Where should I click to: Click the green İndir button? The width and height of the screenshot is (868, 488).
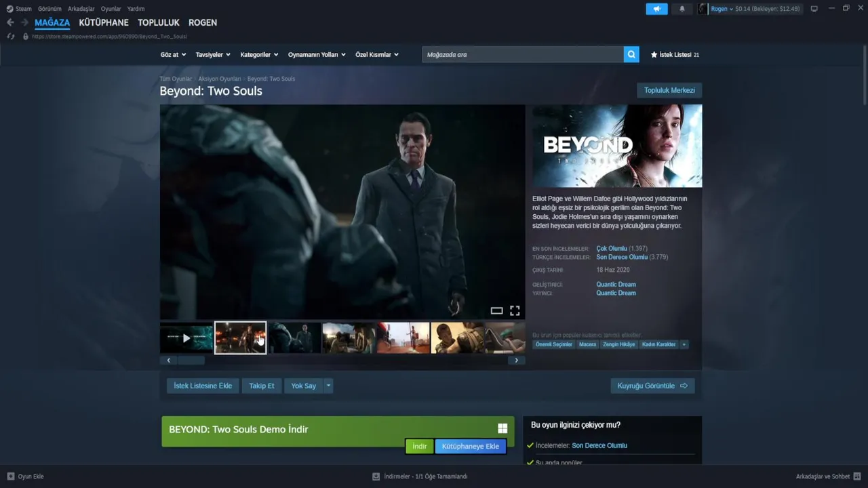420,446
